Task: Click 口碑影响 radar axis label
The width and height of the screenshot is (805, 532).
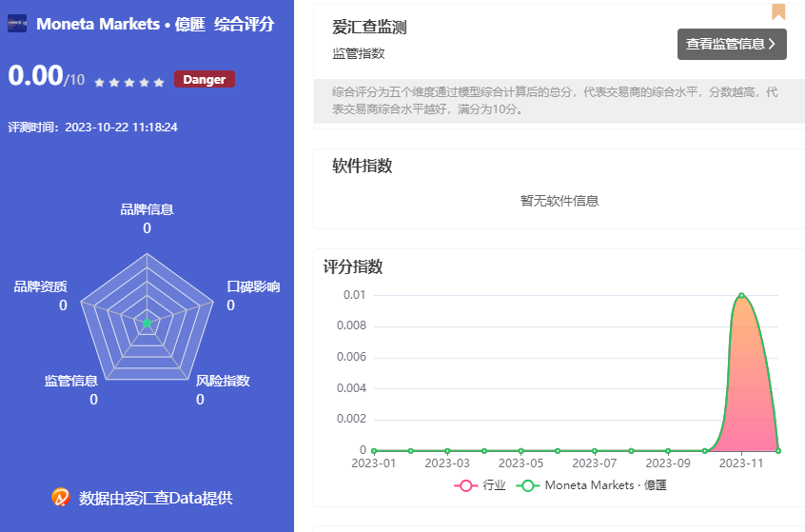Action: [254, 286]
